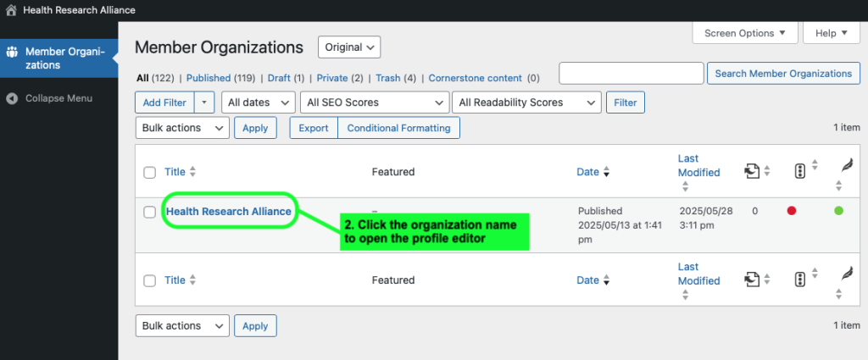Check the select-all checkbox in table header
The width and height of the screenshot is (868, 360).
click(149, 173)
